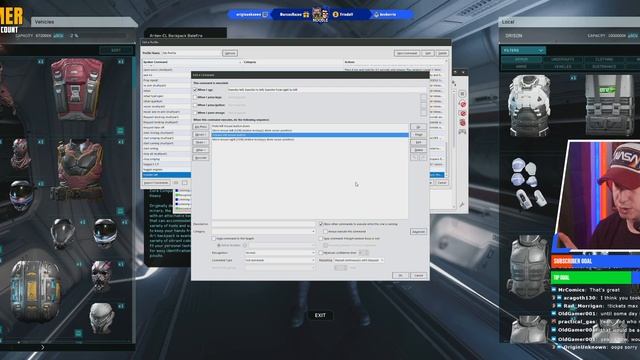This screenshot has width=640, height=360.
Task: Select the white chest armor in Local inventory
Action: pyautogui.click(x=529, y=105)
